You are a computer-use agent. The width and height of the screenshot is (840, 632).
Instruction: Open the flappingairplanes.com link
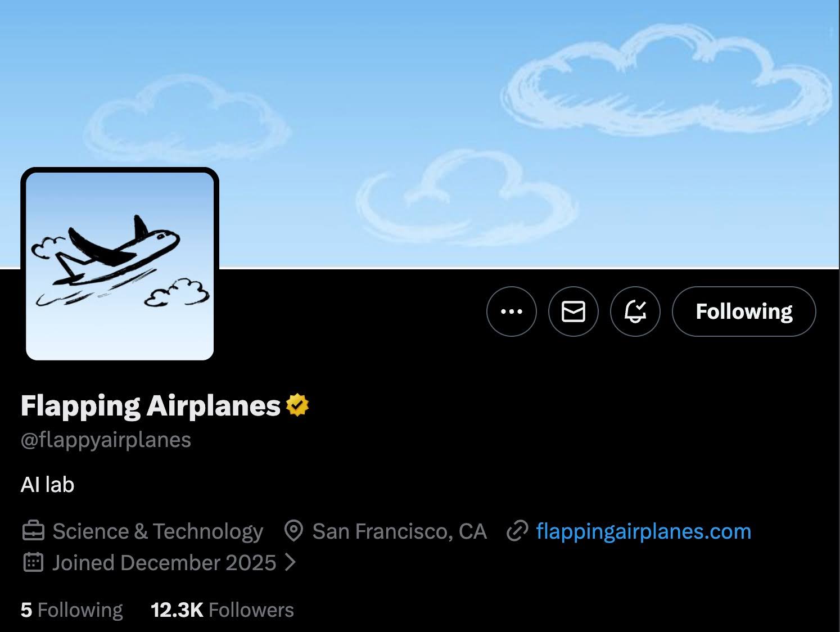[643, 531]
